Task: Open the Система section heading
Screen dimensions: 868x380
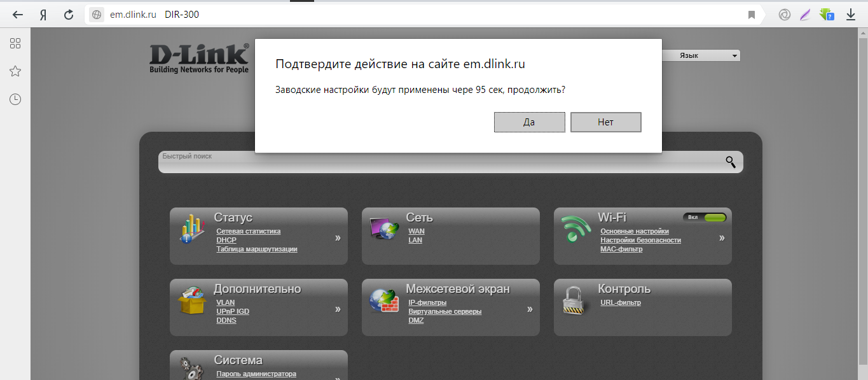Action: 238,360
